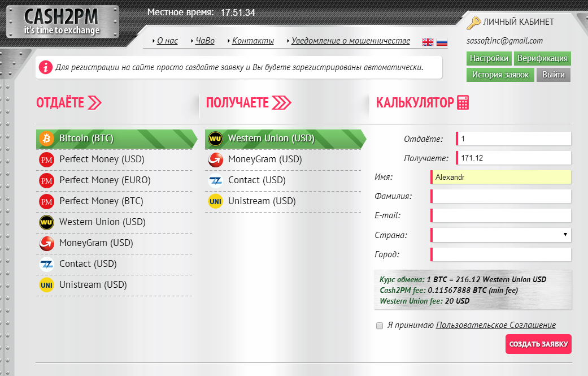Viewport: 588px width, 376px height.
Task: Click Western Union icon in Отдаёте column
Action: (46, 223)
